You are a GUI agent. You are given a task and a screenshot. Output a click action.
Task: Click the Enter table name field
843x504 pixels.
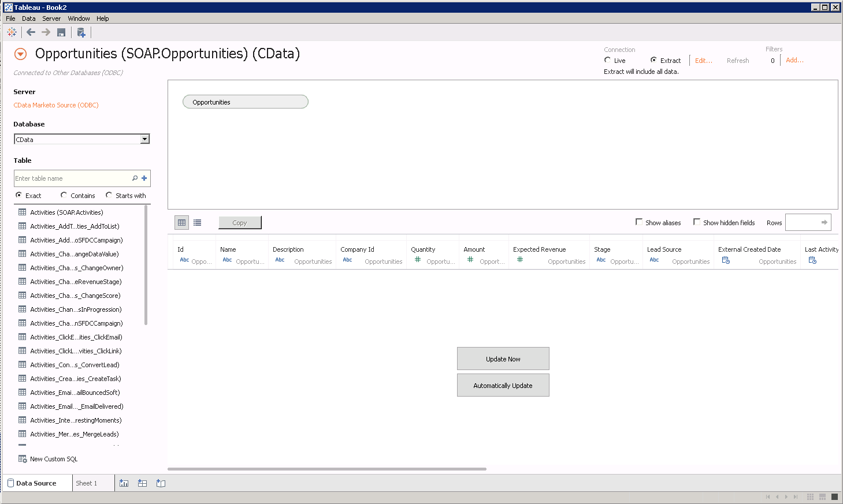click(x=69, y=178)
